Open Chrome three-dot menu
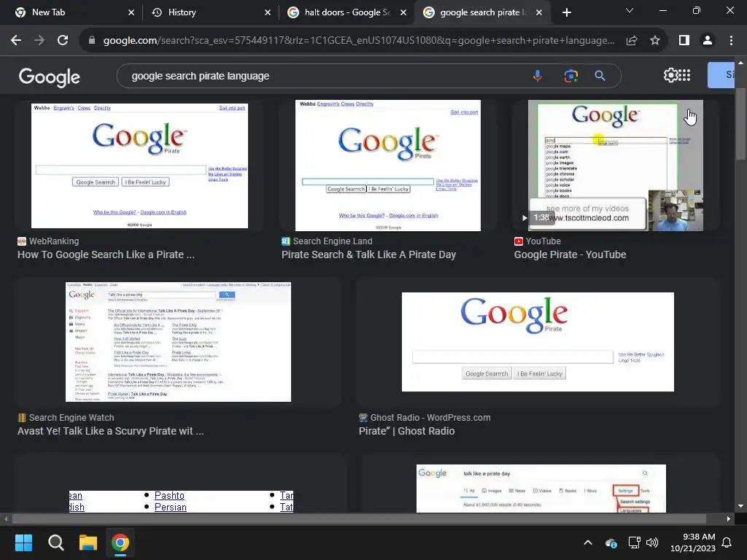 [x=731, y=41]
